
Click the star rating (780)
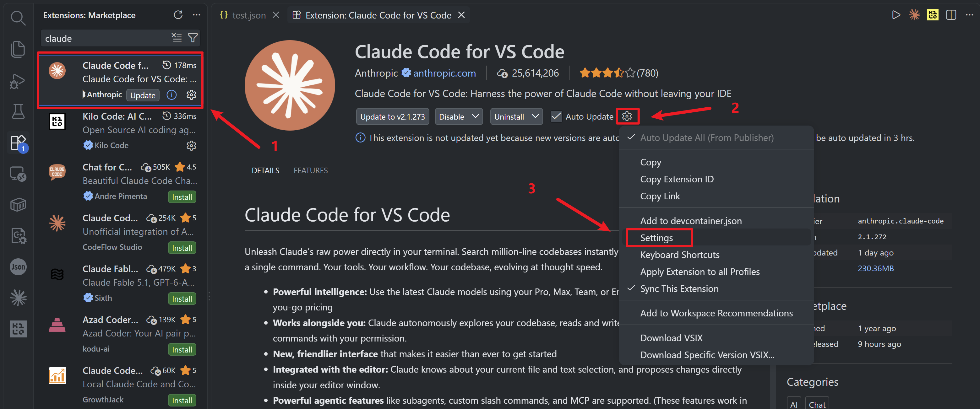pyautogui.click(x=618, y=73)
